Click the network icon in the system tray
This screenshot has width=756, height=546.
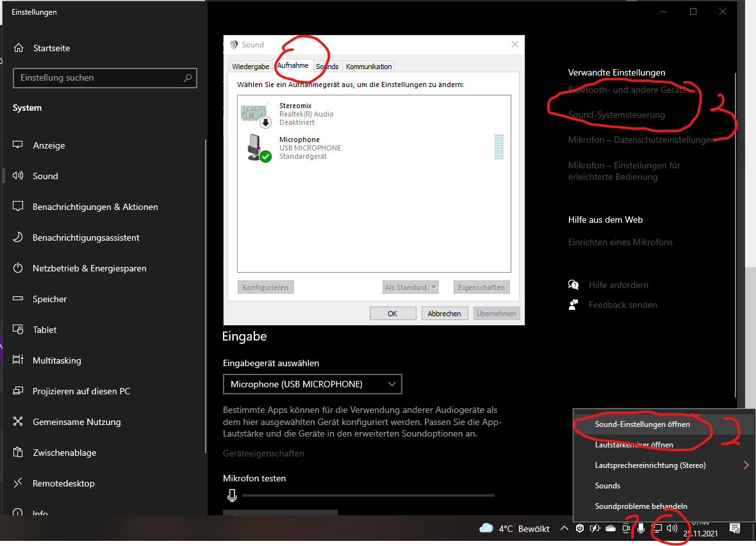(657, 528)
